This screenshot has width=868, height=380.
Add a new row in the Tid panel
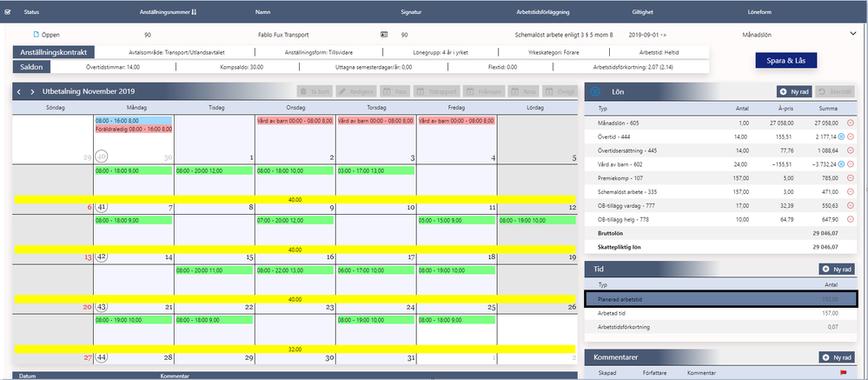[837, 270]
